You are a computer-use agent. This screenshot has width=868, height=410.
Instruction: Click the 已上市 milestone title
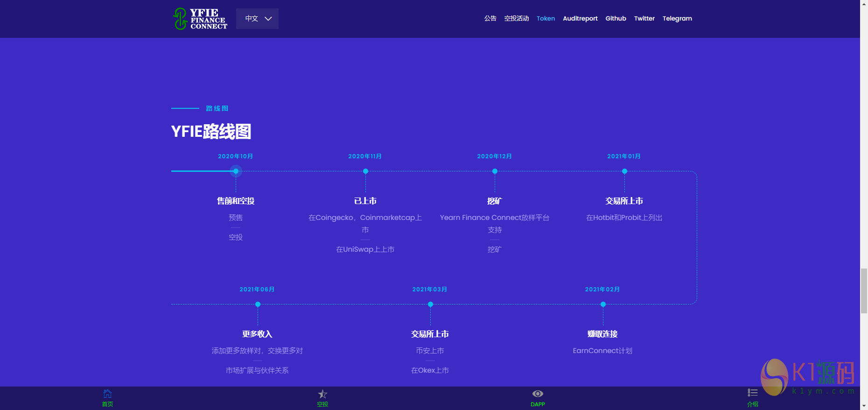(x=365, y=201)
